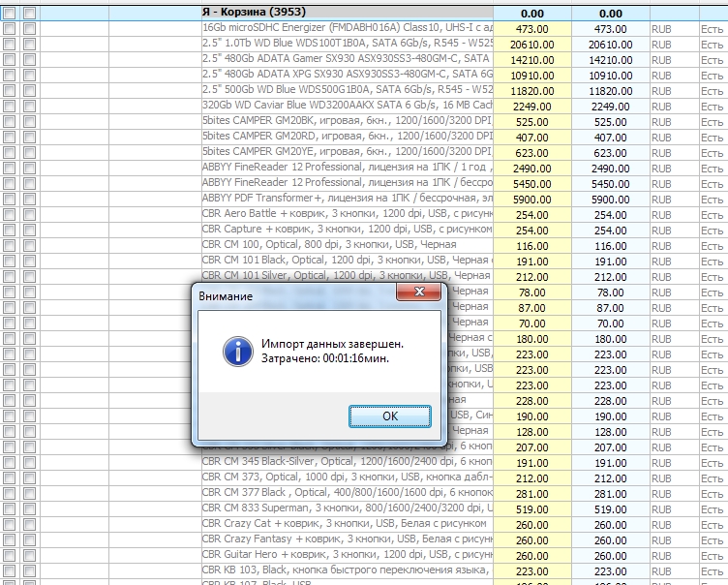Mark left checkbox of CBR CM 100 row
This screenshot has width=728, height=585.
(9, 246)
